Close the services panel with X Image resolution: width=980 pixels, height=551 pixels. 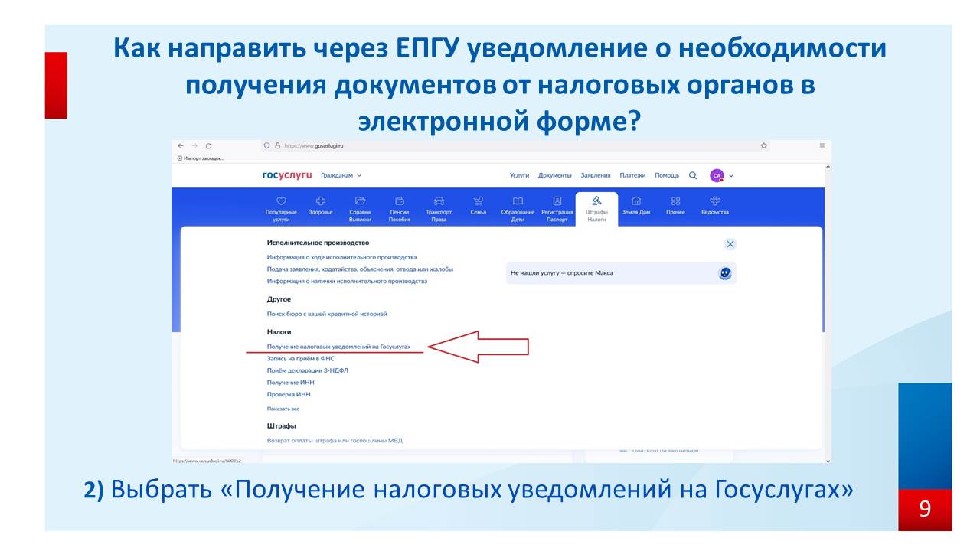coord(730,244)
